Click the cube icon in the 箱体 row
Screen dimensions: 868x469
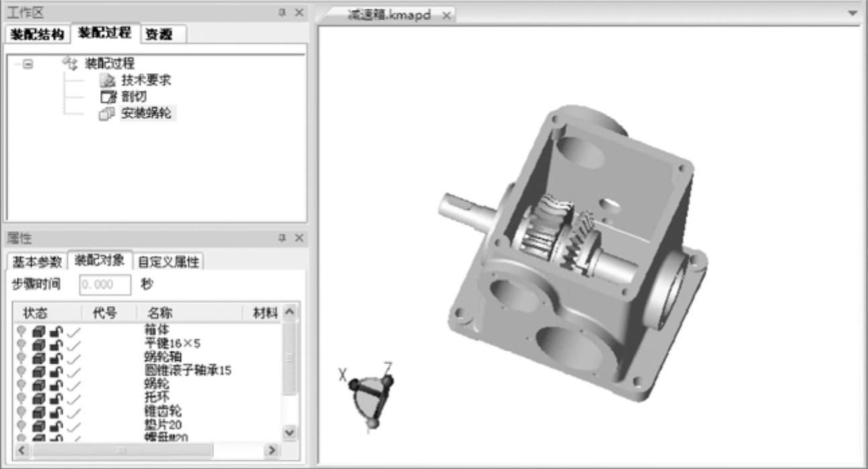click(x=38, y=330)
